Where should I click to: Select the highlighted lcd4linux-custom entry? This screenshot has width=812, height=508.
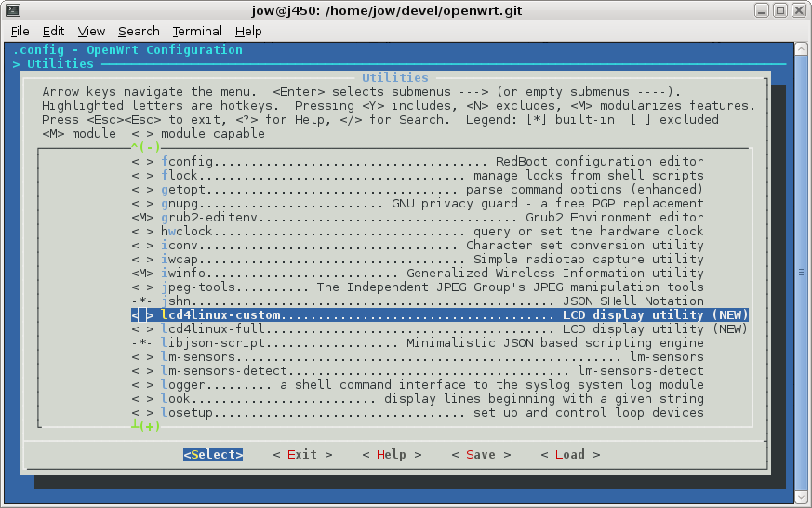(440, 314)
